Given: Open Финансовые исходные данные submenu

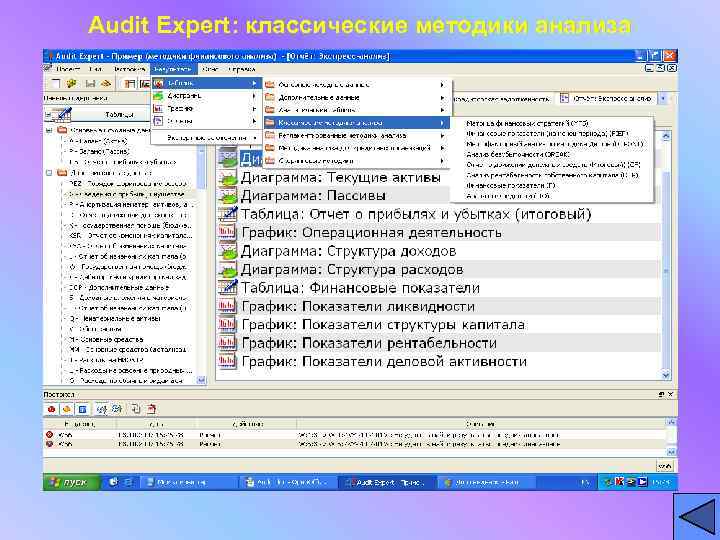Looking at the screenshot, I should (356, 84).
